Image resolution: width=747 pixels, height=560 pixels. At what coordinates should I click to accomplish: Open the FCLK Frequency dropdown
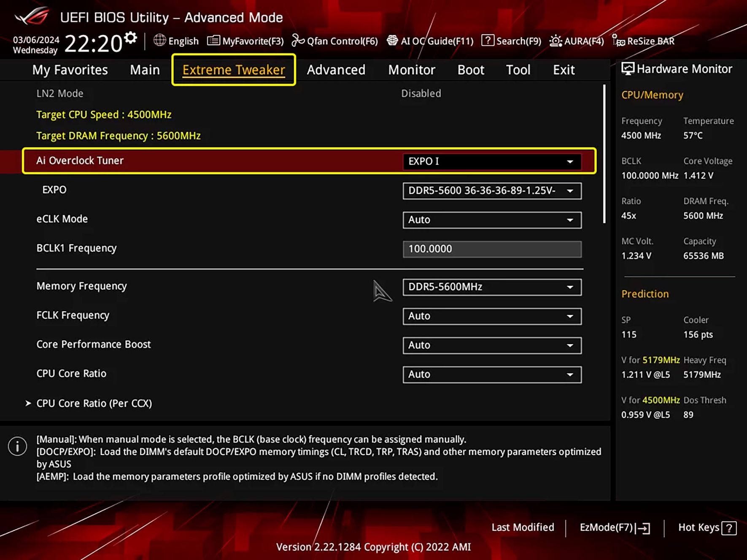[x=492, y=316]
